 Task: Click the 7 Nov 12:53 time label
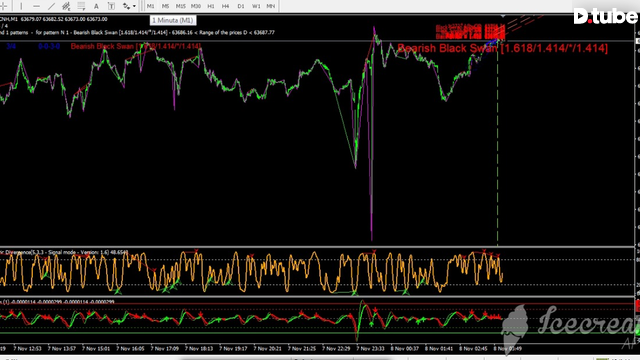tap(27, 349)
